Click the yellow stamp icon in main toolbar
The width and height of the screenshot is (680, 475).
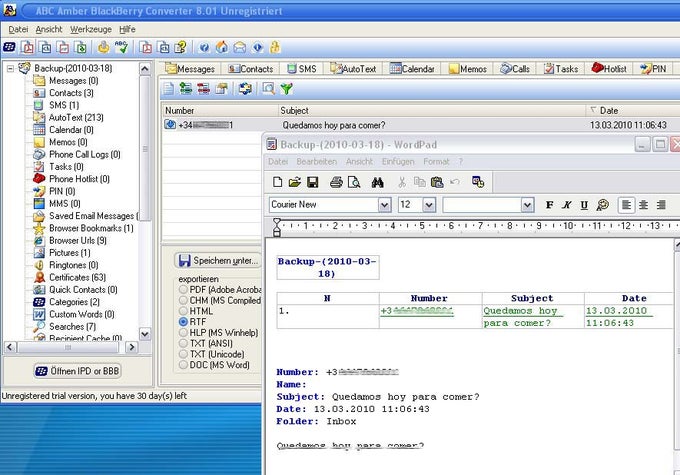click(103, 47)
